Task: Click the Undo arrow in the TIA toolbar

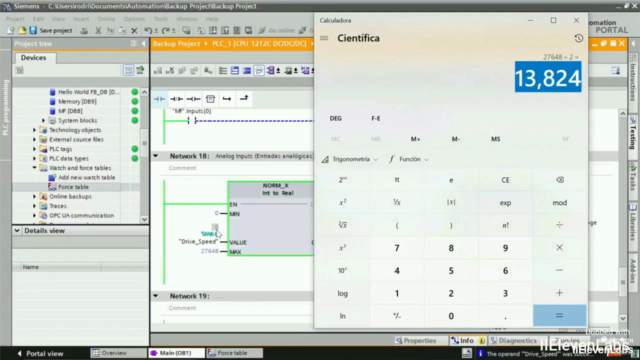Action: click(147, 31)
